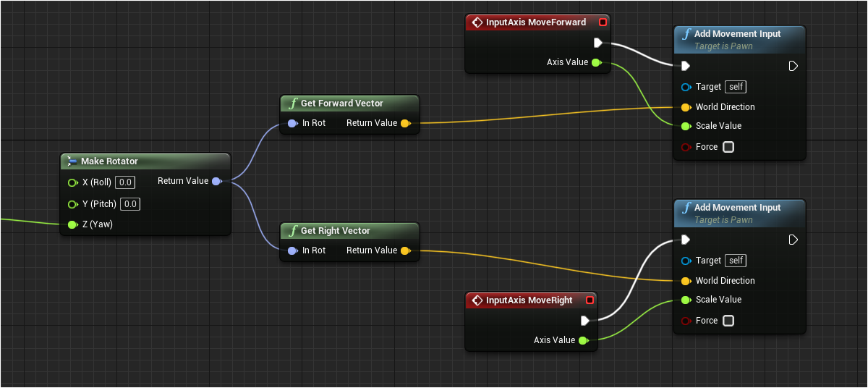Click the Get Forward Vector Return Value pin
The height and width of the screenshot is (388, 868).
(x=405, y=124)
